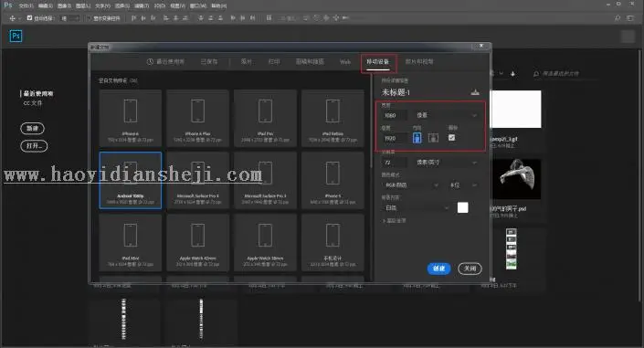This screenshot has width=644, height=348.
Task: Open the RGB 颜色 color mode dropdown
Action: coord(411,185)
